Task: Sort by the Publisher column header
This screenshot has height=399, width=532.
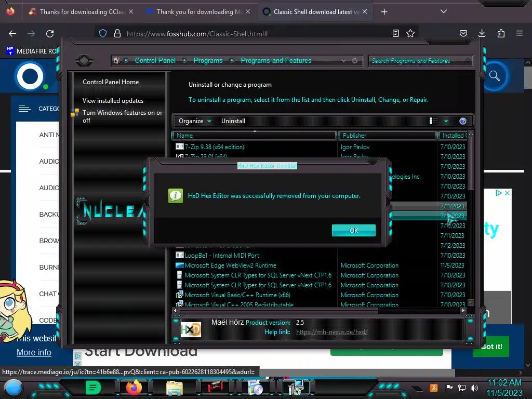Action: (387, 136)
